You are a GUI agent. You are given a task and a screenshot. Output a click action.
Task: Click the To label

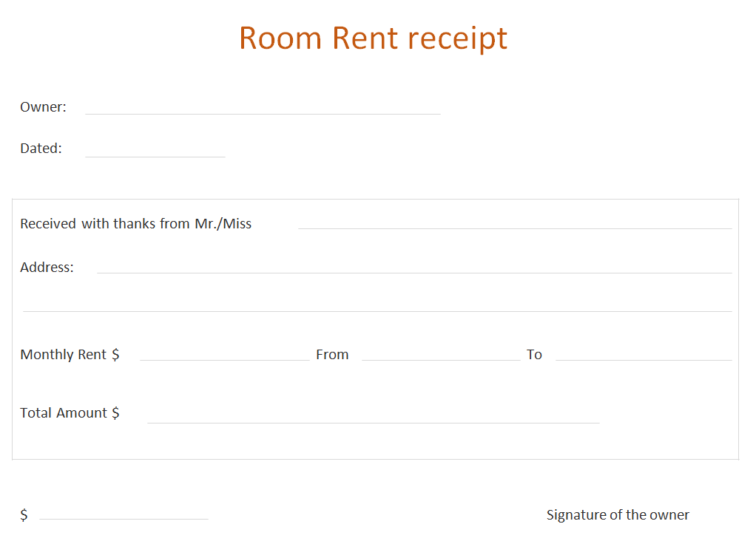coord(534,355)
